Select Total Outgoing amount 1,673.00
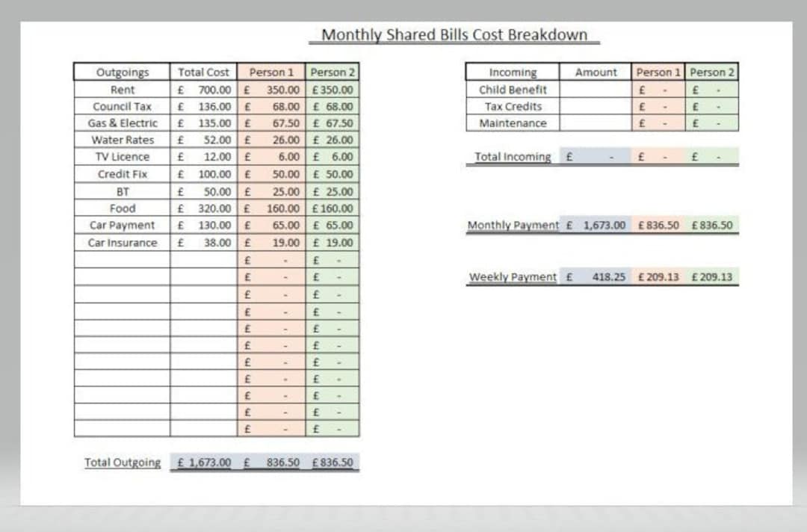 pyautogui.click(x=204, y=462)
